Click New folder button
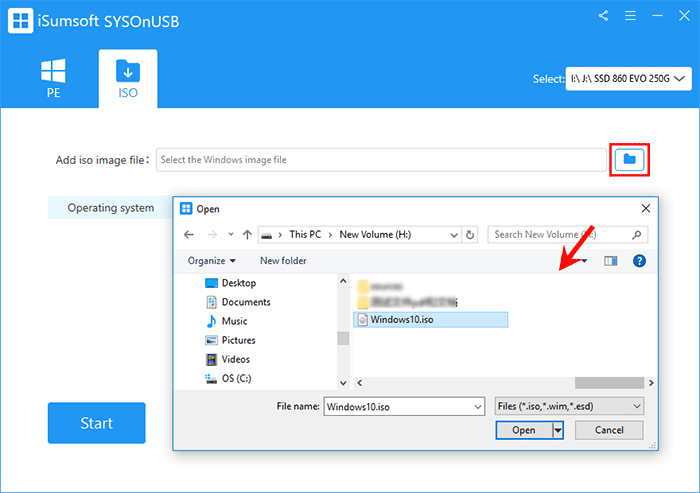 (283, 261)
